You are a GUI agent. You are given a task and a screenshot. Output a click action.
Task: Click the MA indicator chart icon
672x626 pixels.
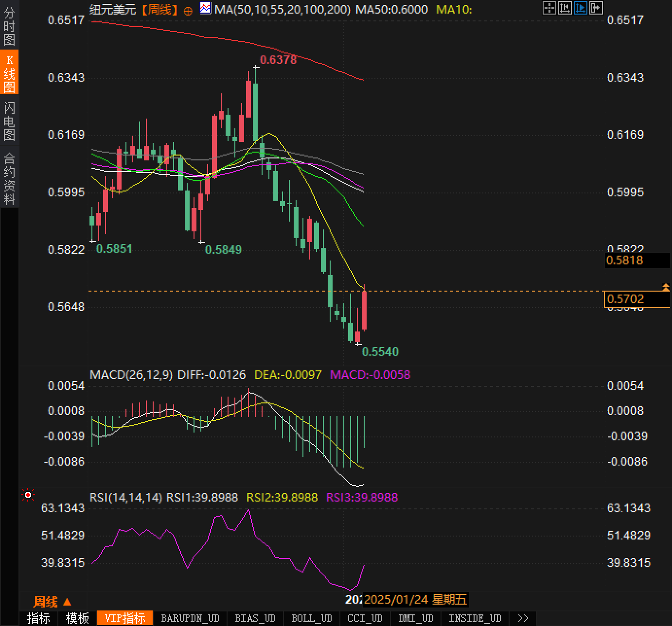(x=206, y=8)
